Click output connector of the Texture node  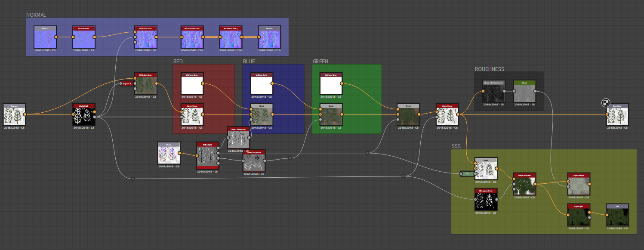click(25, 114)
